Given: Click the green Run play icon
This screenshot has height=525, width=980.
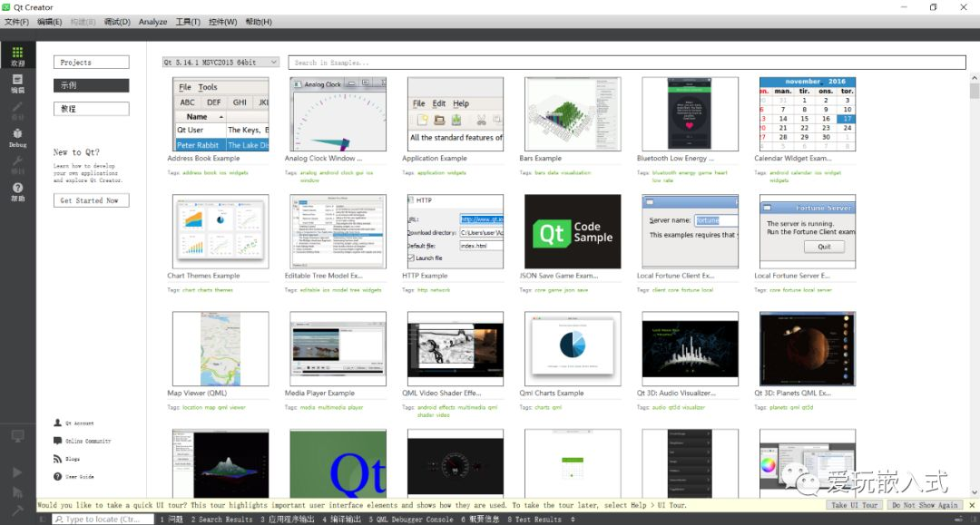Looking at the screenshot, I should [x=17, y=472].
